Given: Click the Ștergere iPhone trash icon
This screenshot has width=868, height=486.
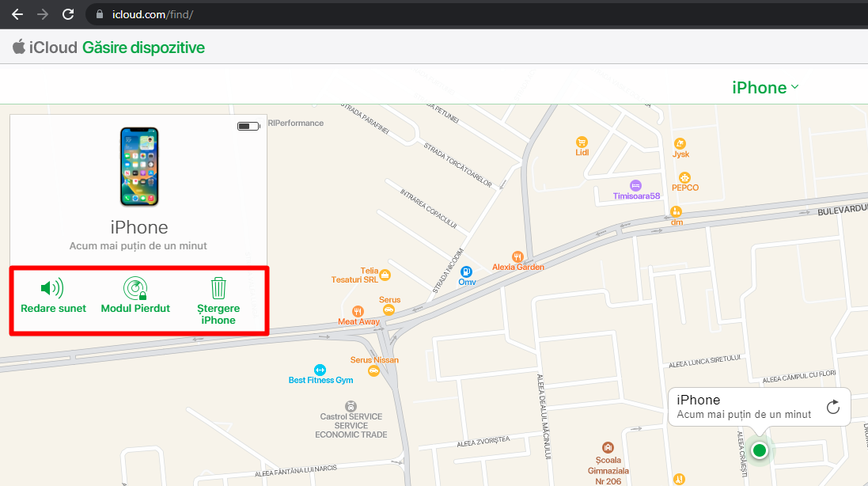Looking at the screenshot, I should (218, 288).
